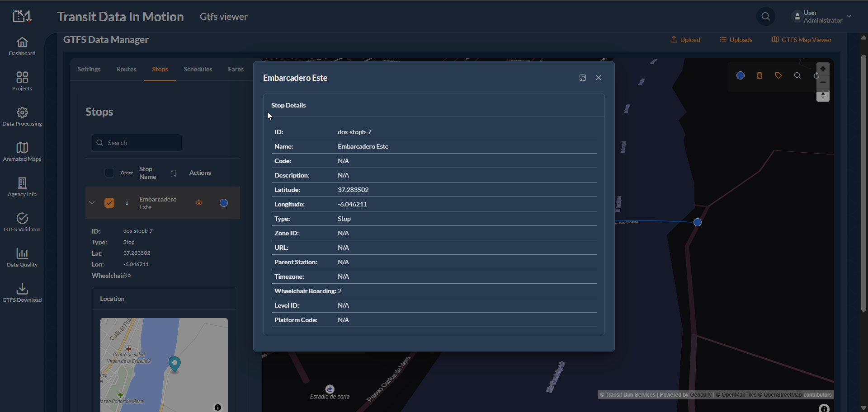Uncheck the Embarcadero Este row checkbox
The height and width of the screenshot is (412, 868).
coord(109,203)
